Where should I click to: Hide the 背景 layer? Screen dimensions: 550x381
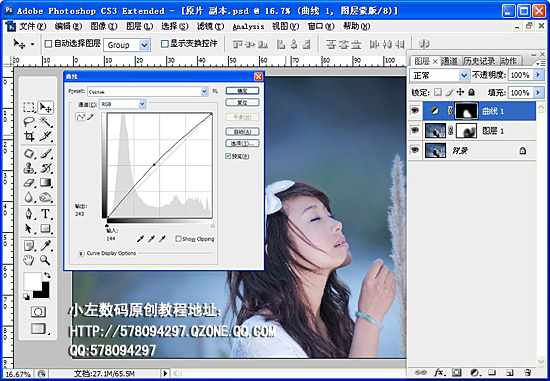coord(415,151)
